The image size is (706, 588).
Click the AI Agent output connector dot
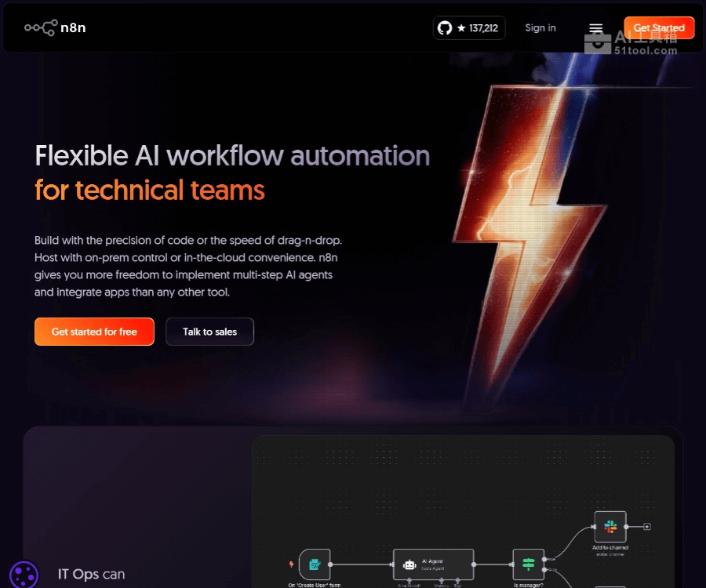click(475, 564)
